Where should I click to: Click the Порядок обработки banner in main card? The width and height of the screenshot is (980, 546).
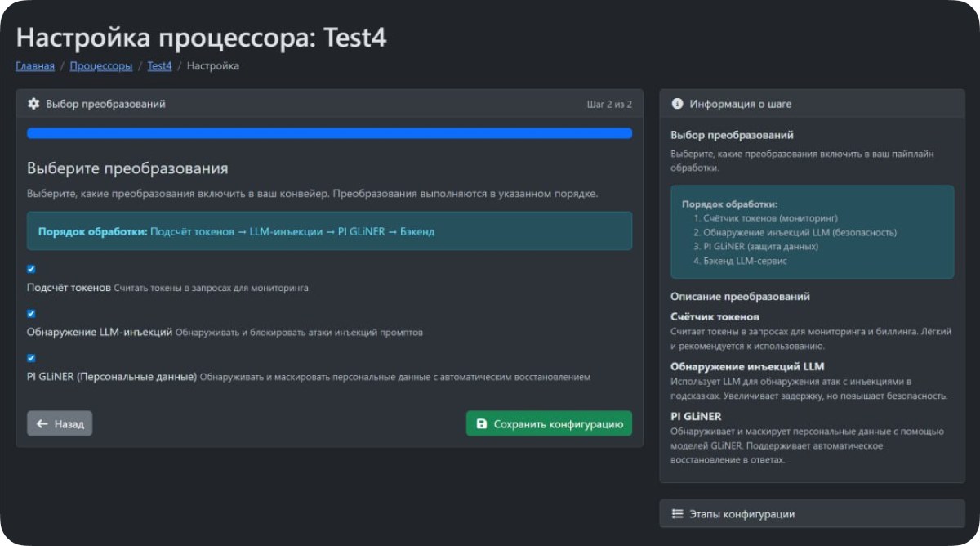click(x=329, y=231)
